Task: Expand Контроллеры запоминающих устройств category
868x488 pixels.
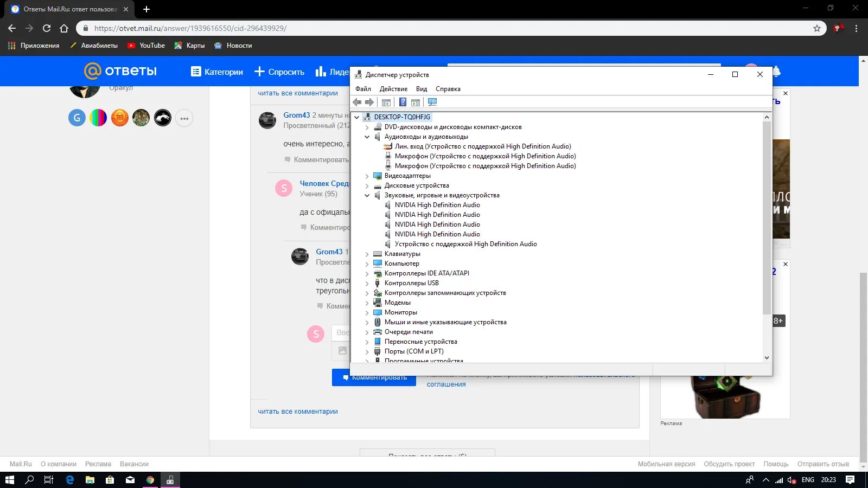Action: 367,293
